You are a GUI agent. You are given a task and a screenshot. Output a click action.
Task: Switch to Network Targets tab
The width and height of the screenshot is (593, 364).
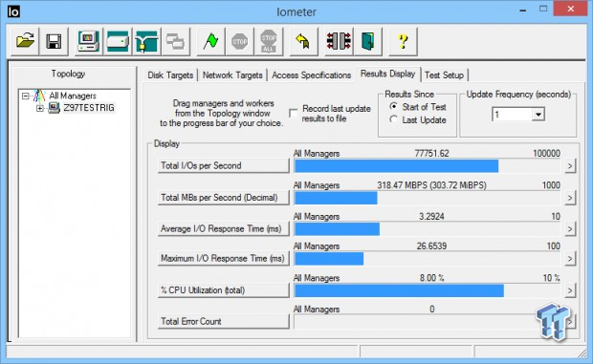232,75
